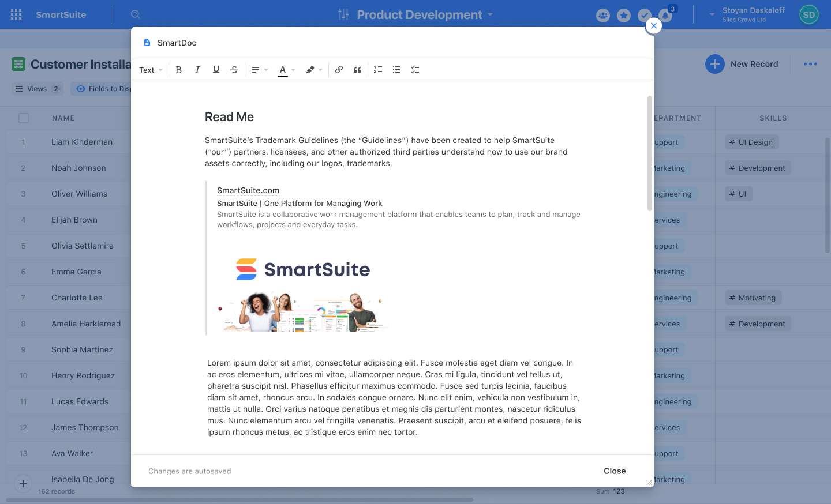Image resolution: width=831 pixels, height=504 pixels.
Task: Open the favorites star icon
Action: point(624,16)
